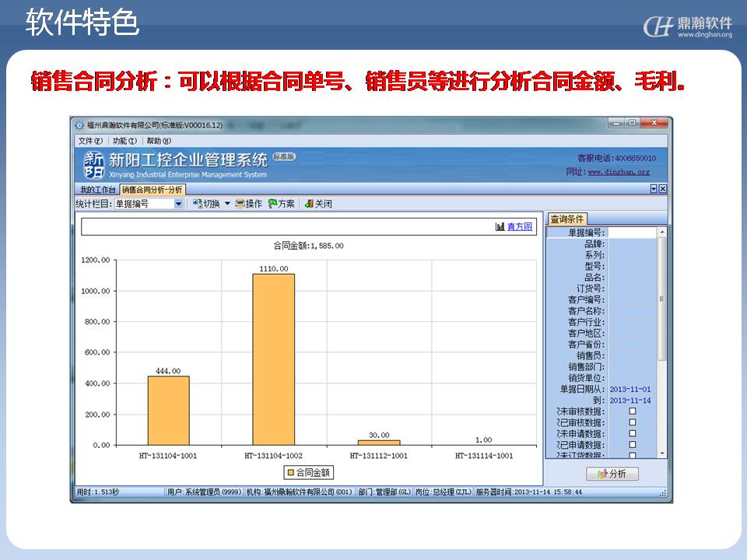Open the 功能 menu

pyautogui.click(x=124, y=141)
